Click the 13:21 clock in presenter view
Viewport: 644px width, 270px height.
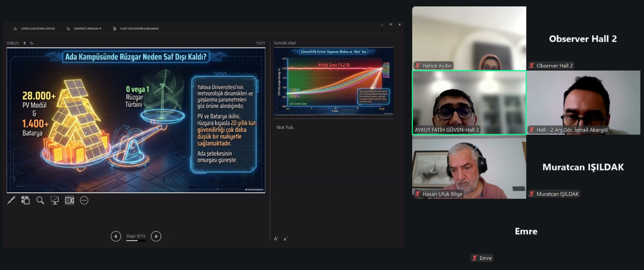point(260,43)
